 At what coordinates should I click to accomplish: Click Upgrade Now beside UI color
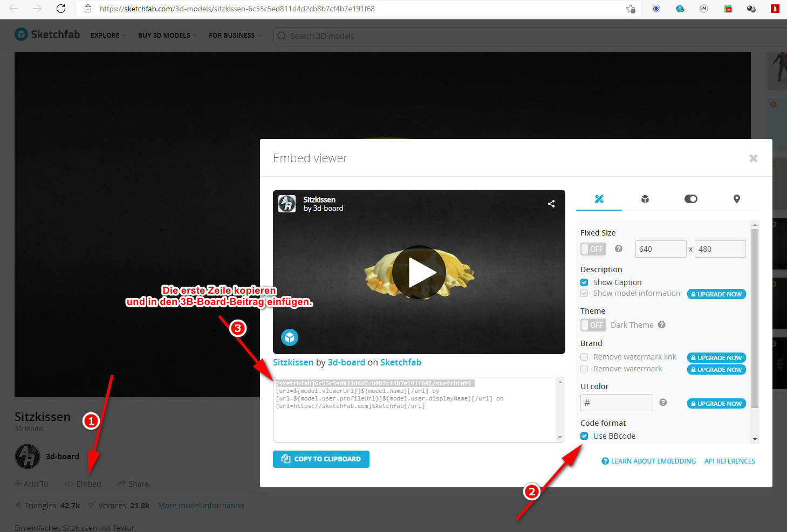(716, 404)
